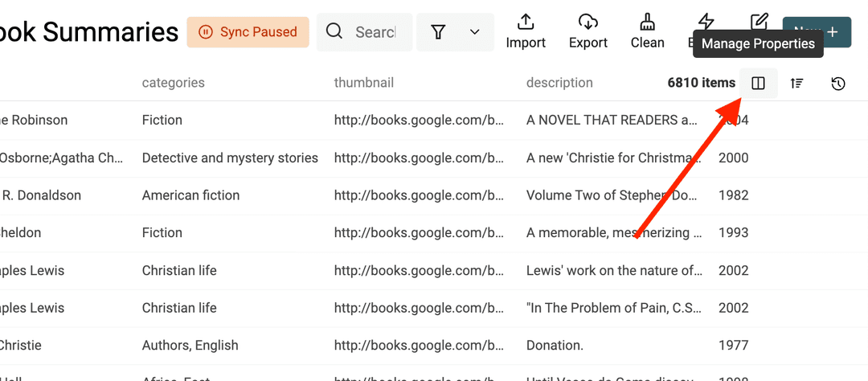Image resolution: width=868 pixels, height=381 pixels.
Task: Open the filter funnel icon
Action: point(438,32)
